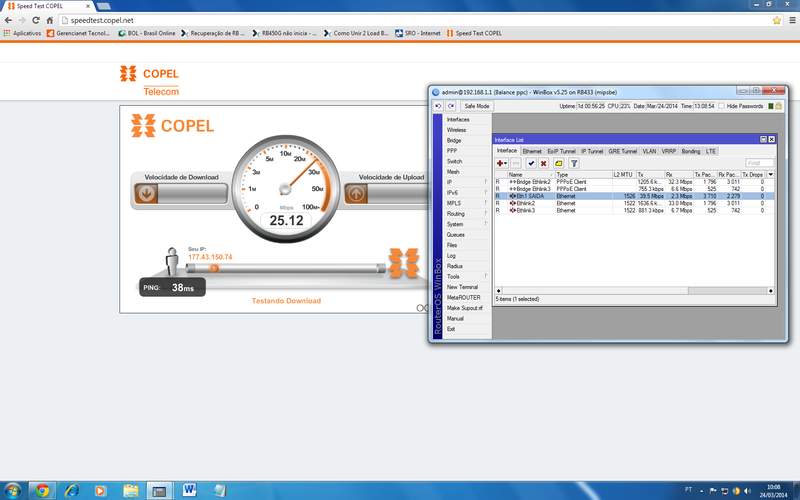Click the WinBox Undo arrow icon
This screenshot has width=800, height=500.
(438, 106)
